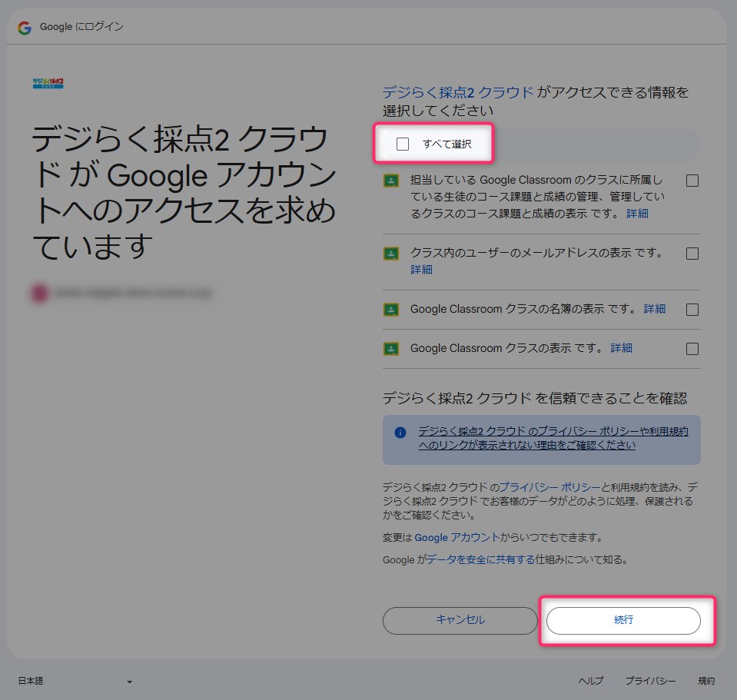Screen dimensions: 737x700
Task: Open 詳細 link beside クラスの名簿の表示
Action: point(654,309)
